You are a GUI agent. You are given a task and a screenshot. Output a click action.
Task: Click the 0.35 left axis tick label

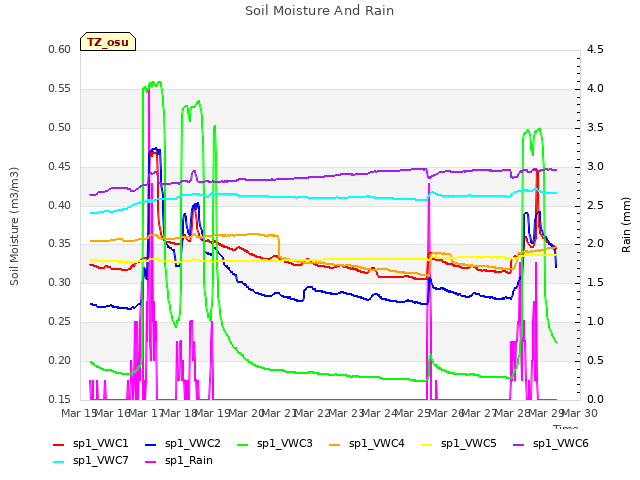click(x=60, y=244)
